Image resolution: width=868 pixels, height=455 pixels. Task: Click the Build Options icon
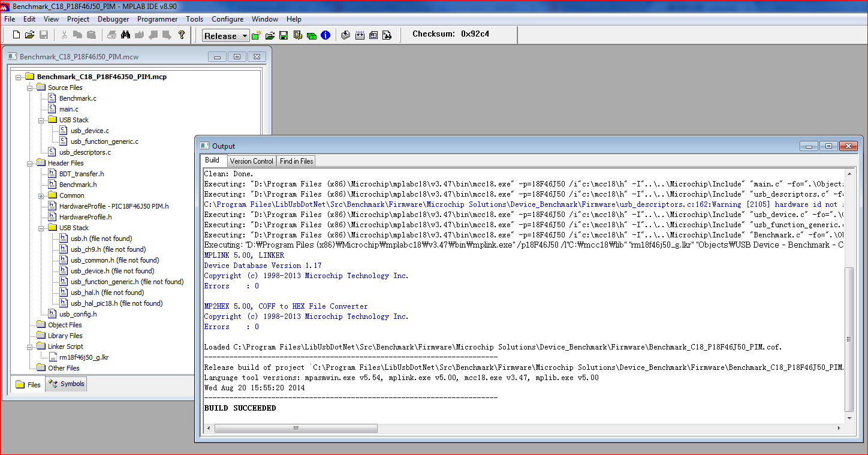click(x=297, y=35)
